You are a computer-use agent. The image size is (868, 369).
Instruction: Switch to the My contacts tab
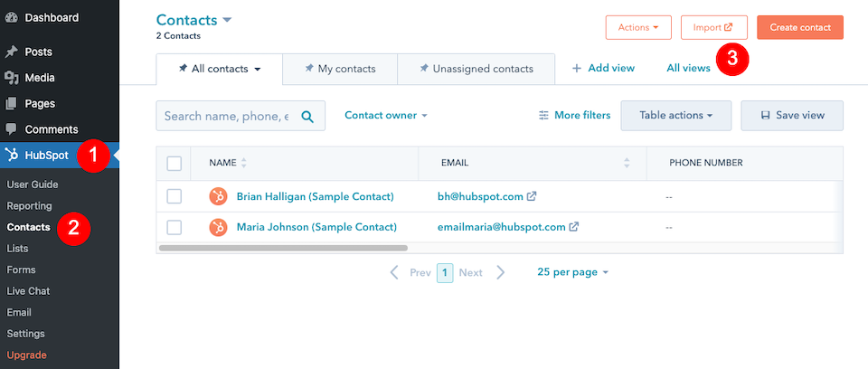pos(338,68)
